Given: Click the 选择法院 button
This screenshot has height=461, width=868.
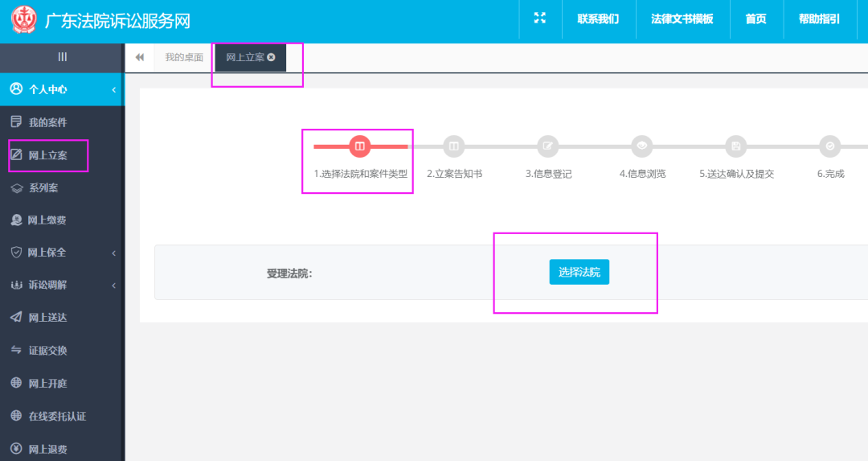Looking at the screenshot, I should (x=579, y=272).
